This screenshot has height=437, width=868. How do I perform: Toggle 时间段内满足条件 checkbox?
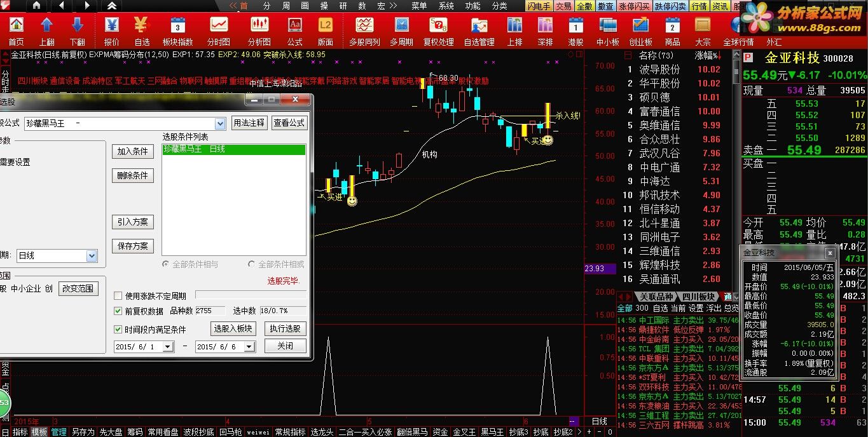pos(118,330)
